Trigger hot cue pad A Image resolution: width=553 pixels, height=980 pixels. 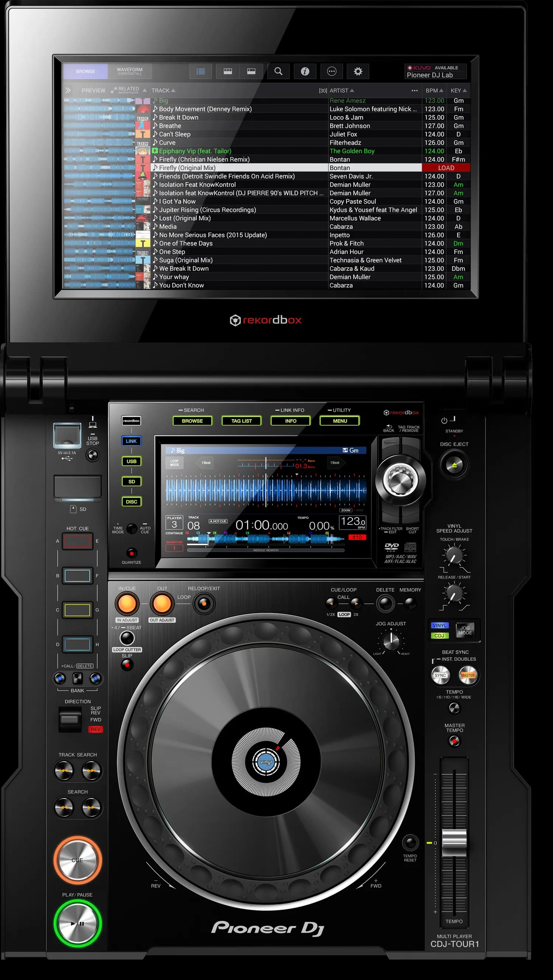click(x=77, y=541)
